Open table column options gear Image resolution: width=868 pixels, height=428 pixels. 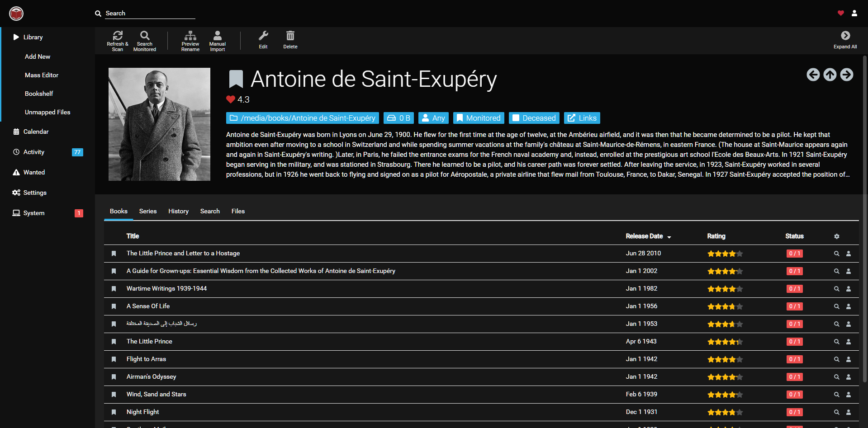tap(837, 236)
